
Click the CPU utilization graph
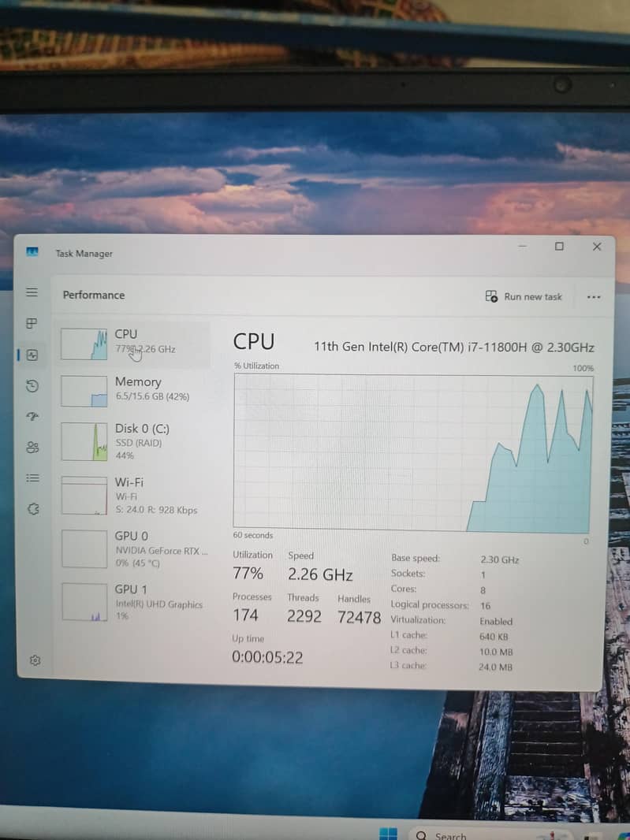(413, 453)
